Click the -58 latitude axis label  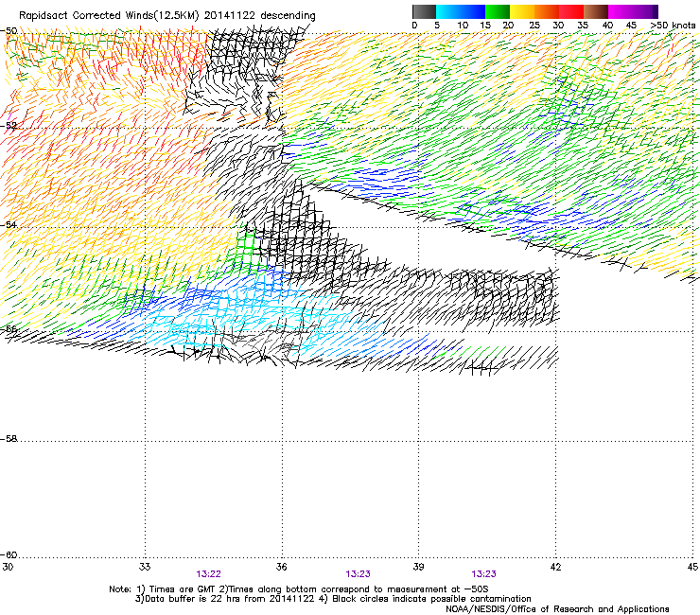tap(9, 439)
